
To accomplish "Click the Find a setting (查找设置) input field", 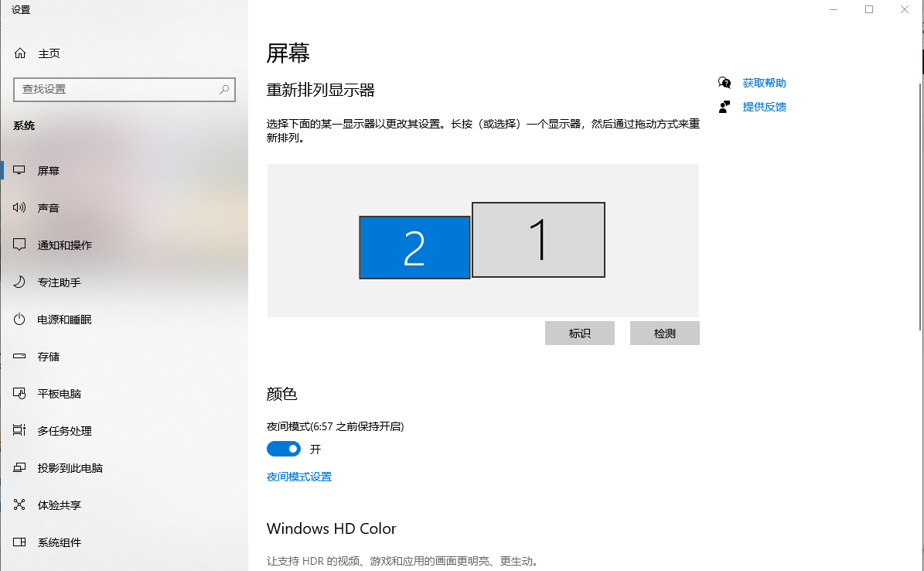I will 124,90.
